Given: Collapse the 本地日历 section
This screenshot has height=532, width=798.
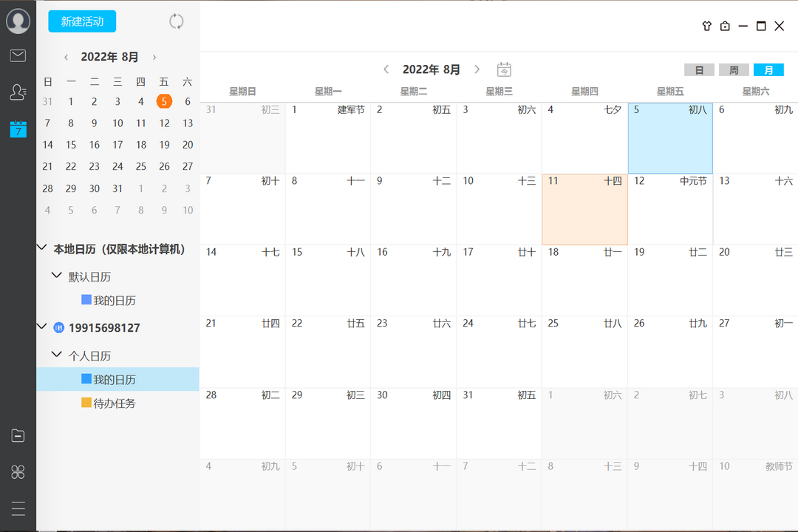Looking at the screenshot, I should pyautogui.click(x=42, y=248).
